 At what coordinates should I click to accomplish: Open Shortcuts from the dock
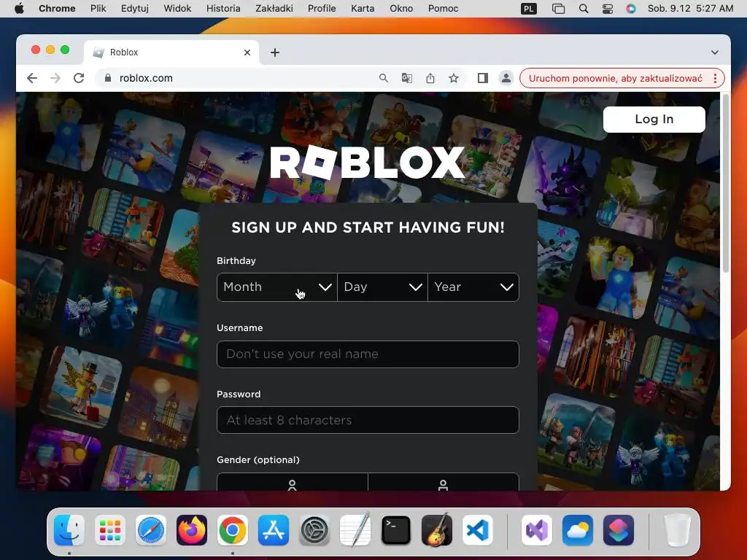click(x=619, y=530)
